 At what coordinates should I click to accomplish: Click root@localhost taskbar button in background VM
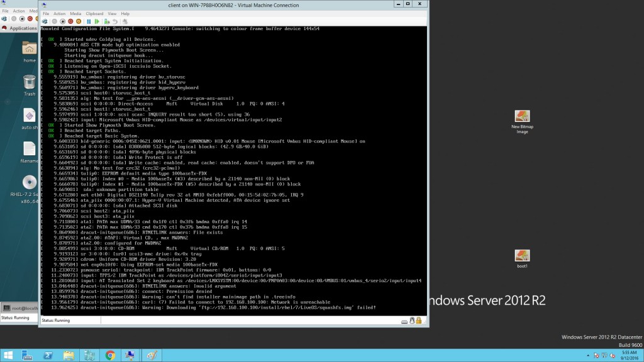(x=20, y=308)
